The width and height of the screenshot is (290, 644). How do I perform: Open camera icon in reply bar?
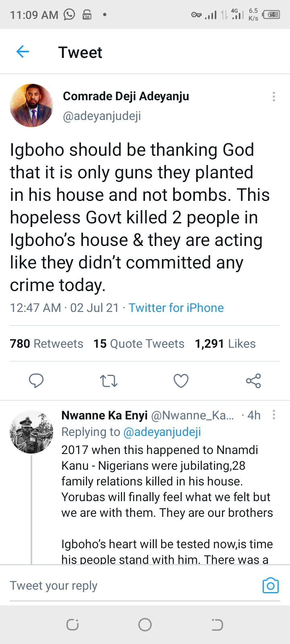270,586
